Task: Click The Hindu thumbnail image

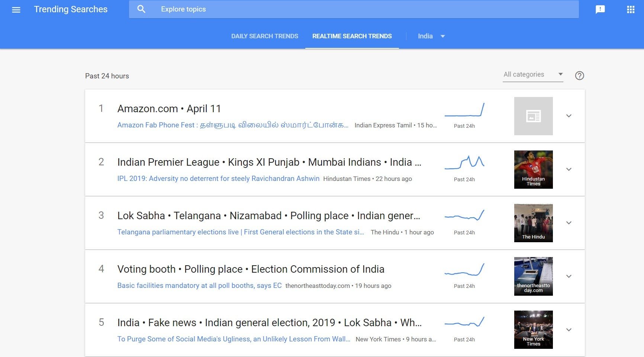Action: tap(533, 223)
